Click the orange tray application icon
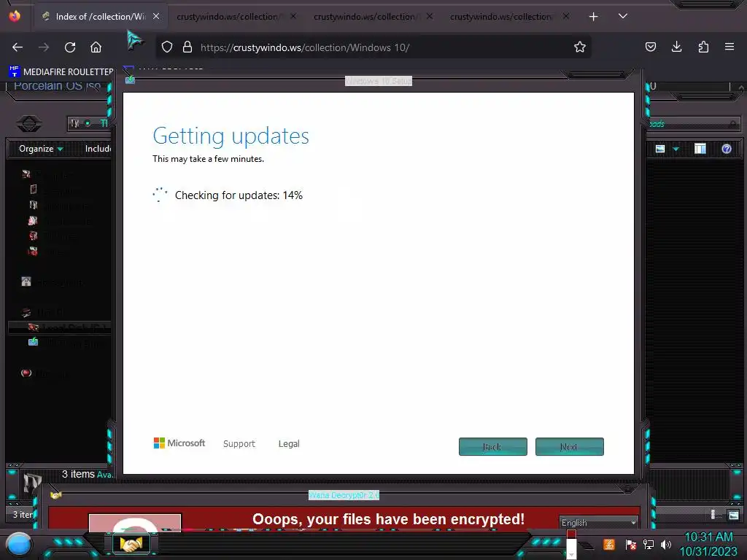Viewport: 747px width, 560px height. [609, 544]
